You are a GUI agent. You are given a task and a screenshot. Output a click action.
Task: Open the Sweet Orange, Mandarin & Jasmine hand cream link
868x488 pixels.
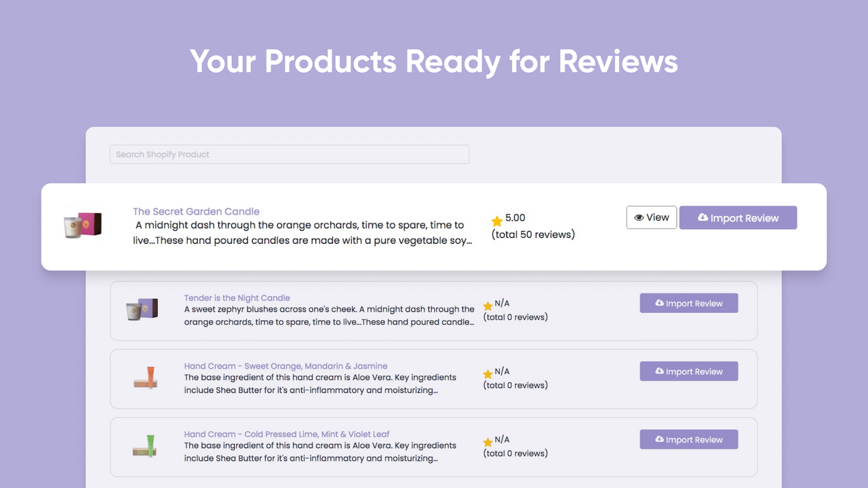283,366
